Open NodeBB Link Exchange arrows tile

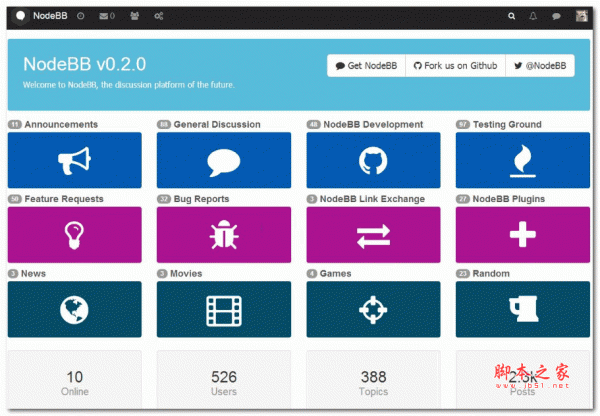373,235
